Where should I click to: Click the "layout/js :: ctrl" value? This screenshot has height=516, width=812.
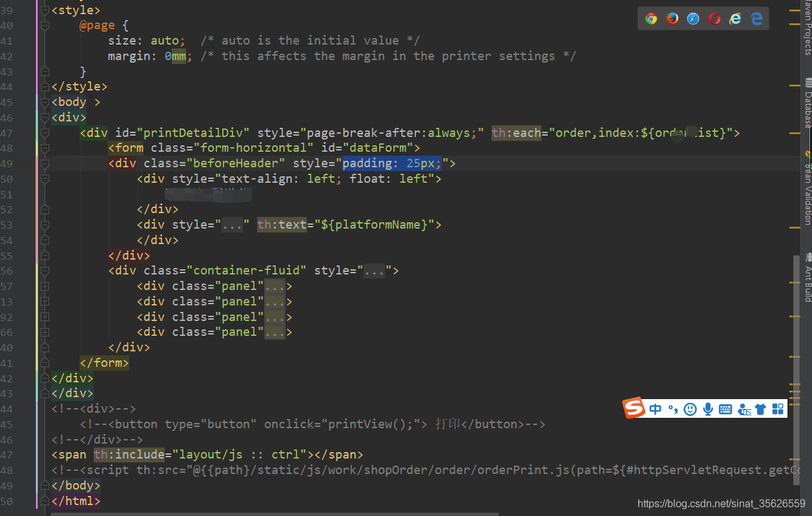tap(240, 455)
